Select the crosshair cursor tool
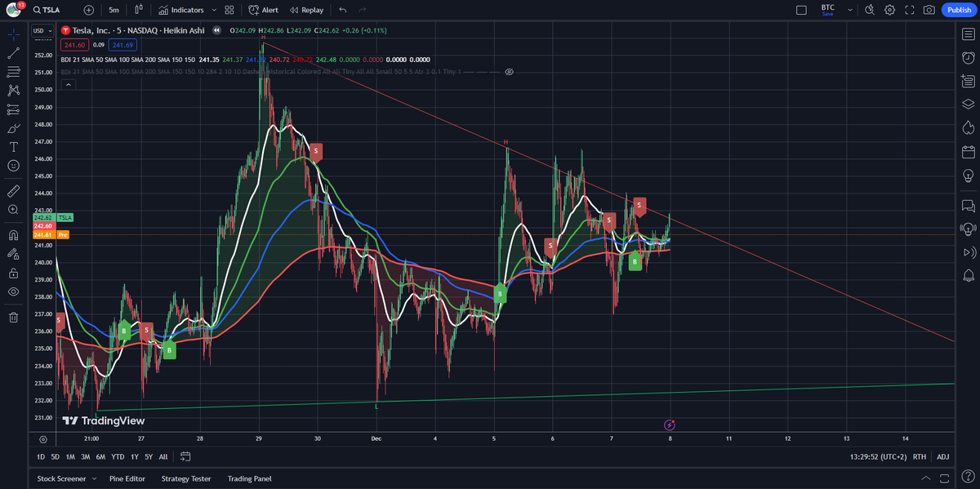The height and width of the screenshot is (489, 980). (13, 35)
